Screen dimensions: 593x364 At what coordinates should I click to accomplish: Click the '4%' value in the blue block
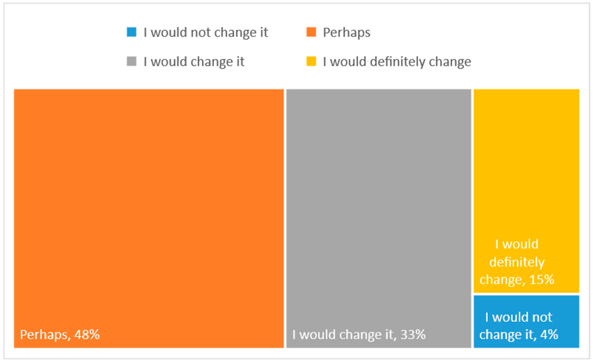(x=549, y=335)
